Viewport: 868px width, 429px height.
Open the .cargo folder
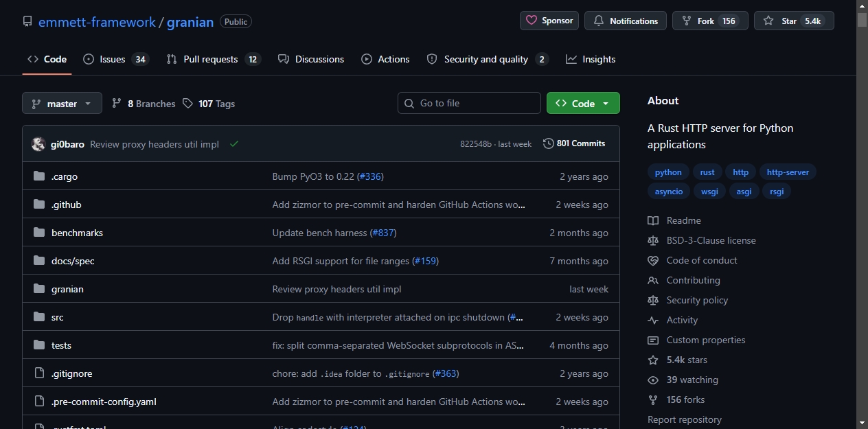point(65,176)
